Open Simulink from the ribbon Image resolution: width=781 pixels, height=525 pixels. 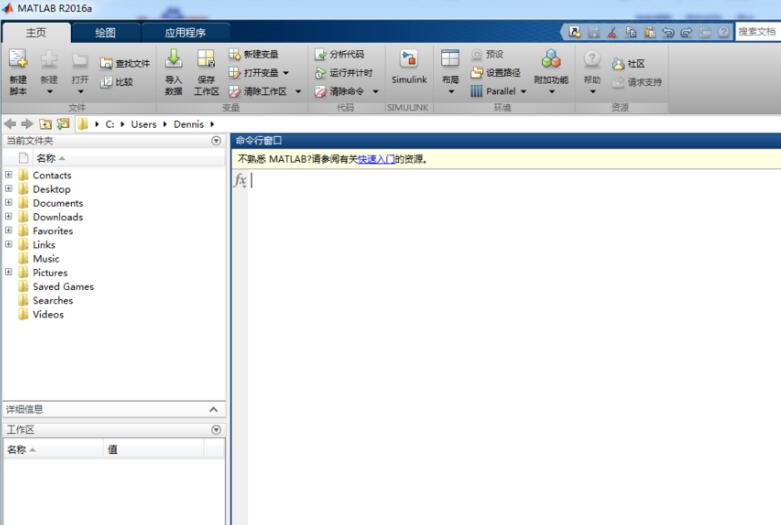point(409,67)
